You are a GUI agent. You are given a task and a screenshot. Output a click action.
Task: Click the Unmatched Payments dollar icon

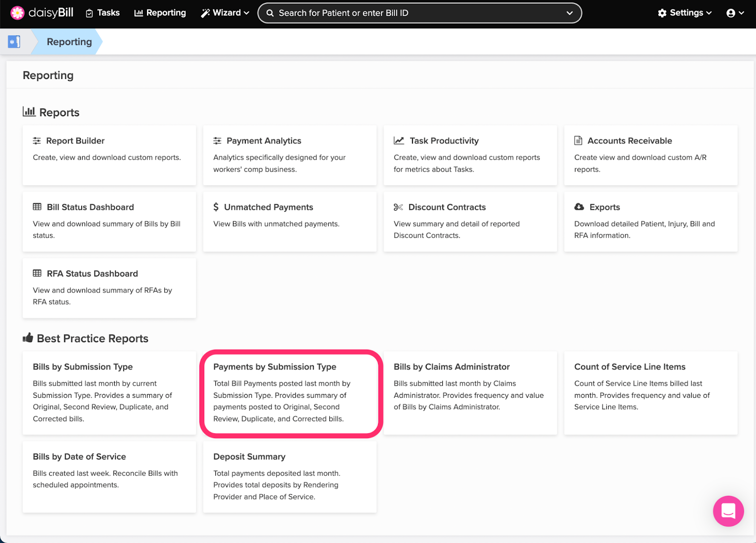point(216,207)
